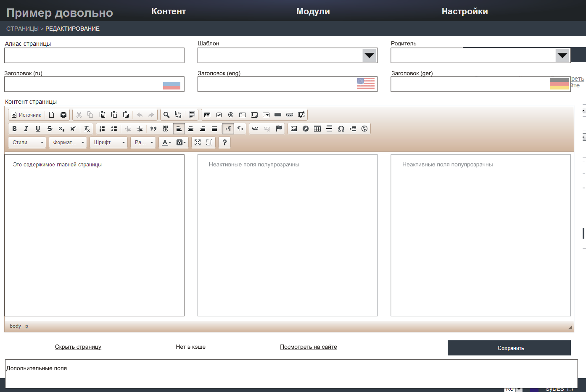The width and height of the screenshot is (586, 392).
Task: Click the block quote icon
Action: pyautogui.click(x=153, y=129)
